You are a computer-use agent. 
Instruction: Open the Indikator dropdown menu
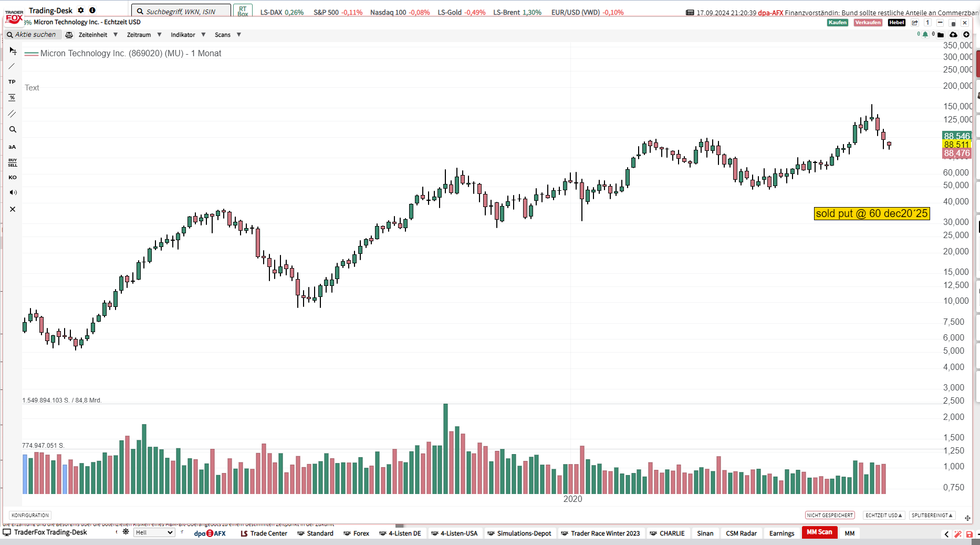[x=187, y=35]
